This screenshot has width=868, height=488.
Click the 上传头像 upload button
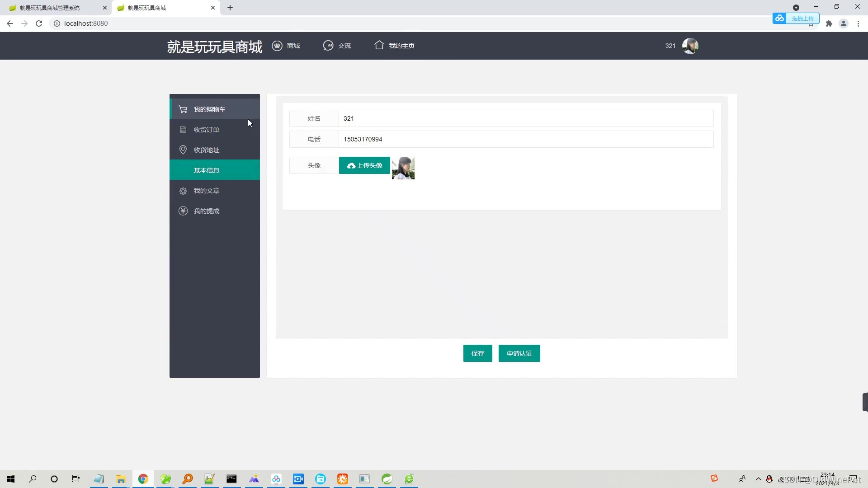pos(364,165)
